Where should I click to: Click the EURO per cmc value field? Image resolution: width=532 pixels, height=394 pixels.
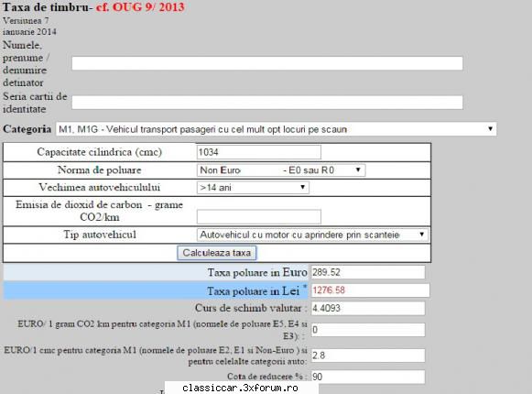point(368,356)
